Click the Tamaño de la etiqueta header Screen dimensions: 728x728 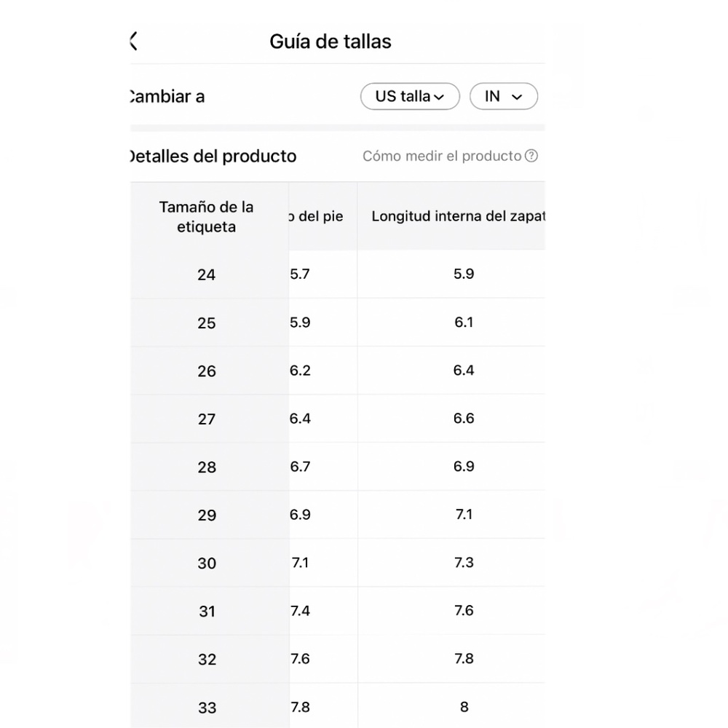click(x=206, y=217)
